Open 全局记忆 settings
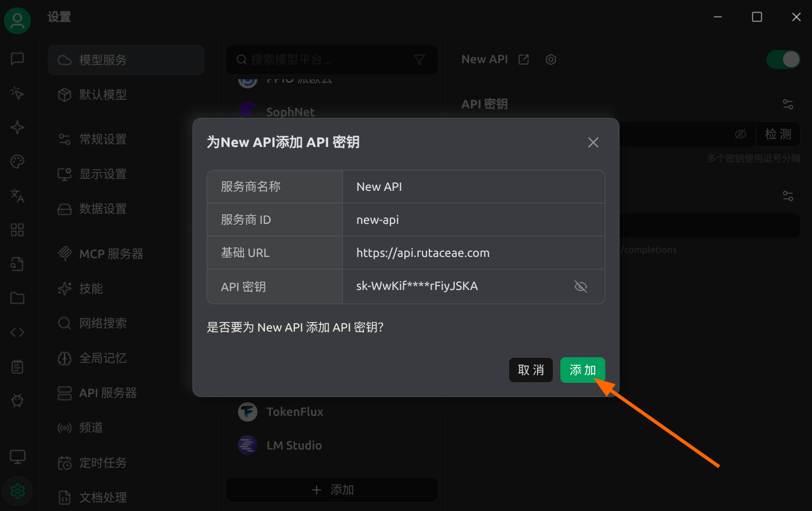812x511 pixels. point(126,358)
